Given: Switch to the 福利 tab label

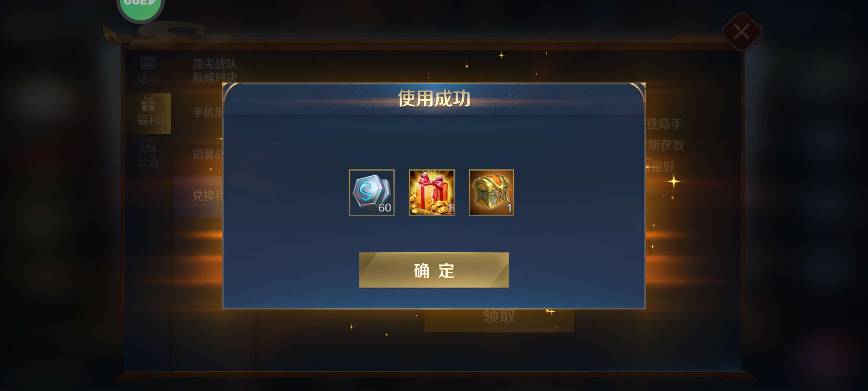Looking at the screenshot, I should point(148,120).
